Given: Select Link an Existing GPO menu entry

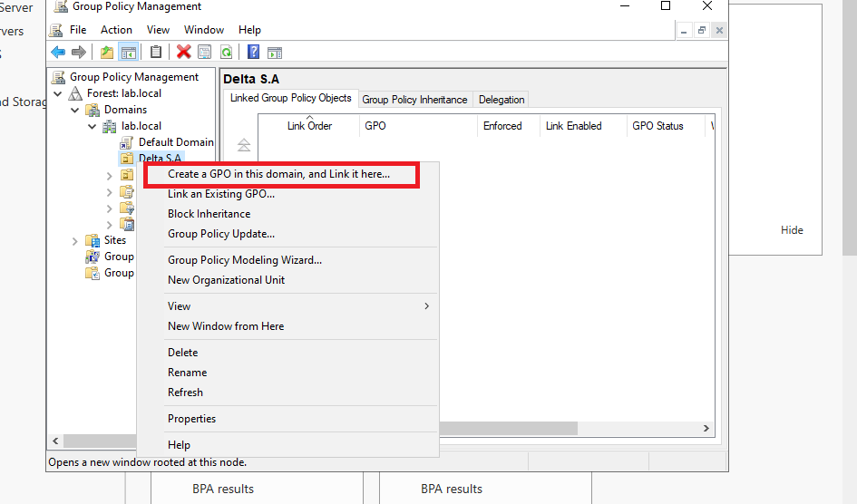Looking at the screenshot, I should [221, 194].
